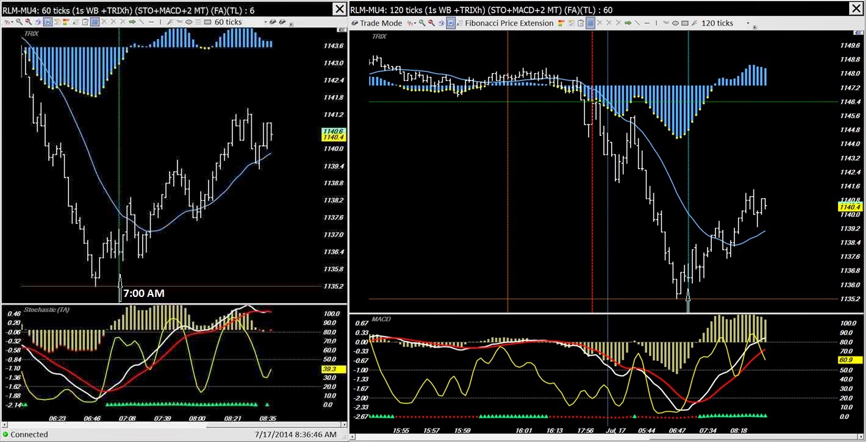
Task: Switch focus to the RLM-MU4 60 ticks chart title
Action: [x=122, y=9]
